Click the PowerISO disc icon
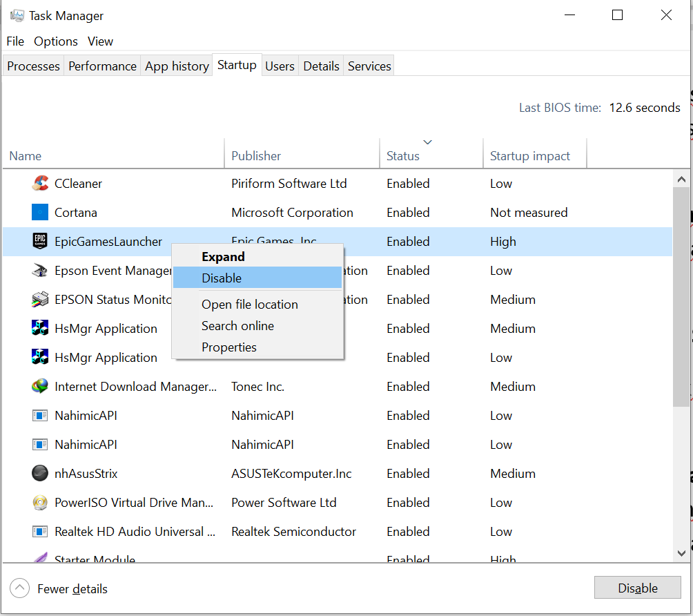The width and height of the screenshot is (693, 616). point(40,502)
